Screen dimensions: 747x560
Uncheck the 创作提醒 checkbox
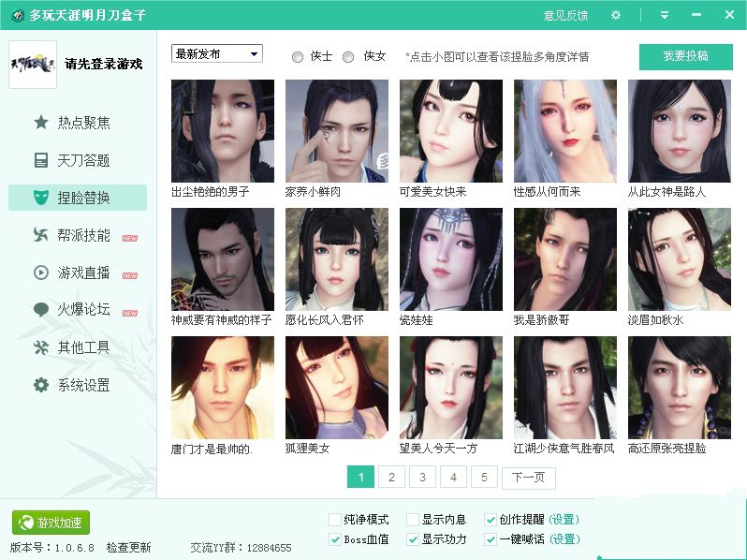[x=491, y=519]
